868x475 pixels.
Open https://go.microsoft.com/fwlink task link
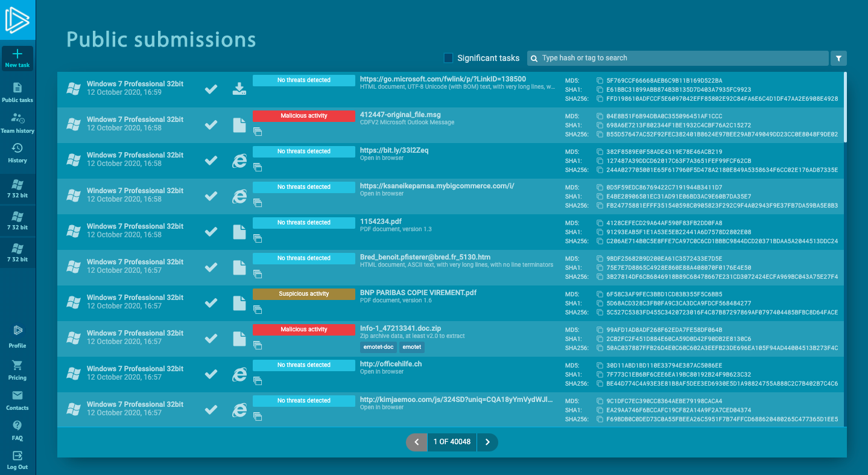443,79
